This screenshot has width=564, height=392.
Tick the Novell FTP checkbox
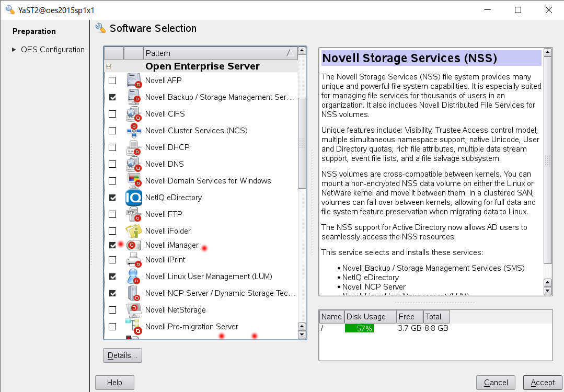tap(112, 214)
